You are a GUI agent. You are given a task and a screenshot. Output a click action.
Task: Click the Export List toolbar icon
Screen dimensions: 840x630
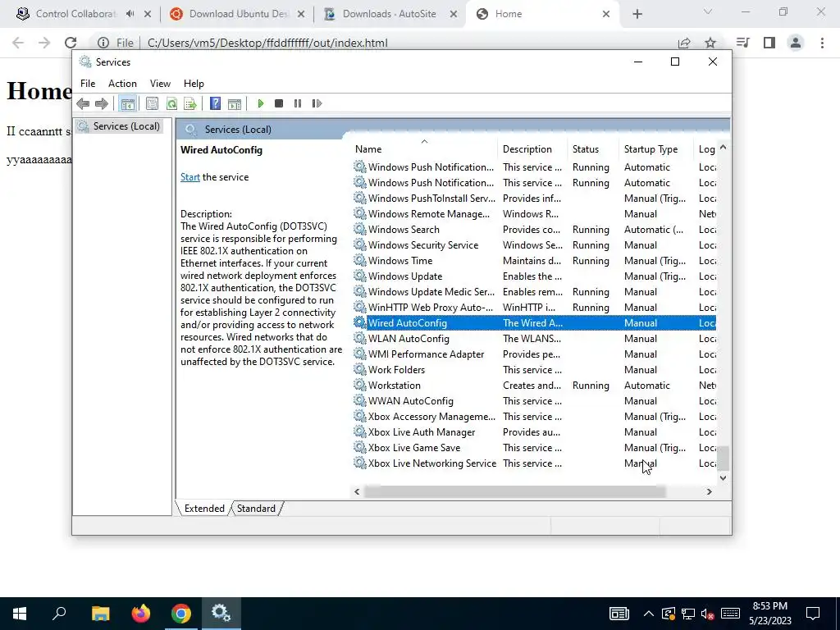190,103
